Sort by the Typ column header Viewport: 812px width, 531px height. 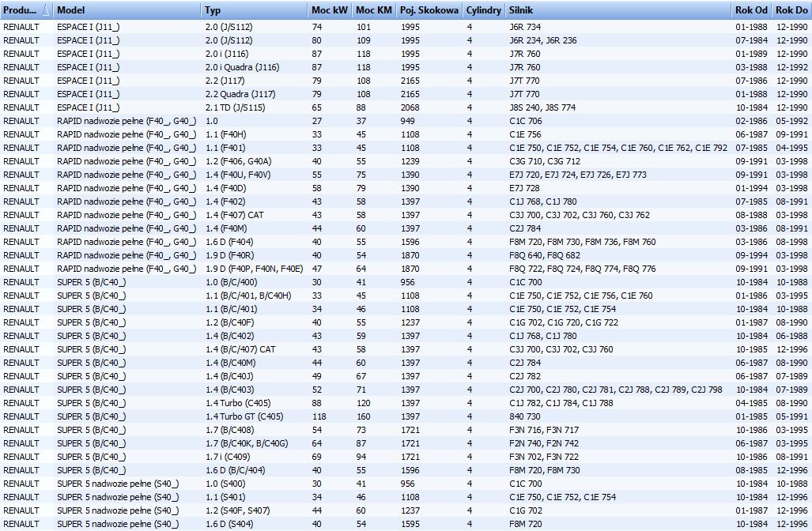[x=255, y=9]
